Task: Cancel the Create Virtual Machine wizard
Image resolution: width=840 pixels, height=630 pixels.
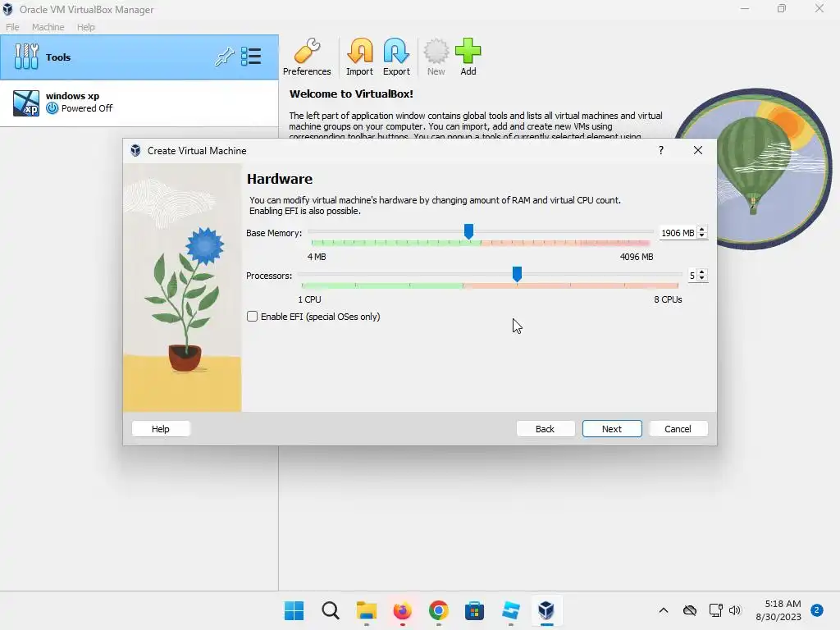Action: click(678, 428)
